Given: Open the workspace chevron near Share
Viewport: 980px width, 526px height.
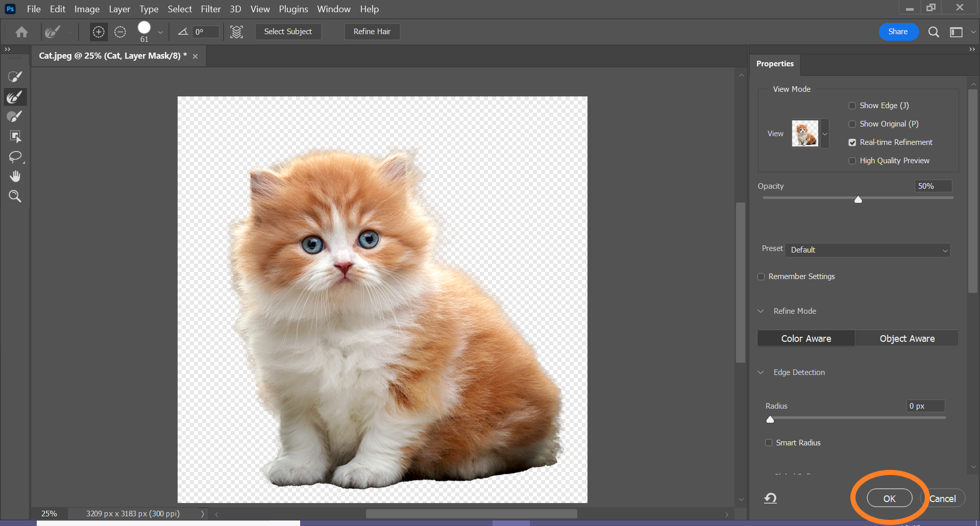Looking at the screenshot, I should (x=973, y=32).
